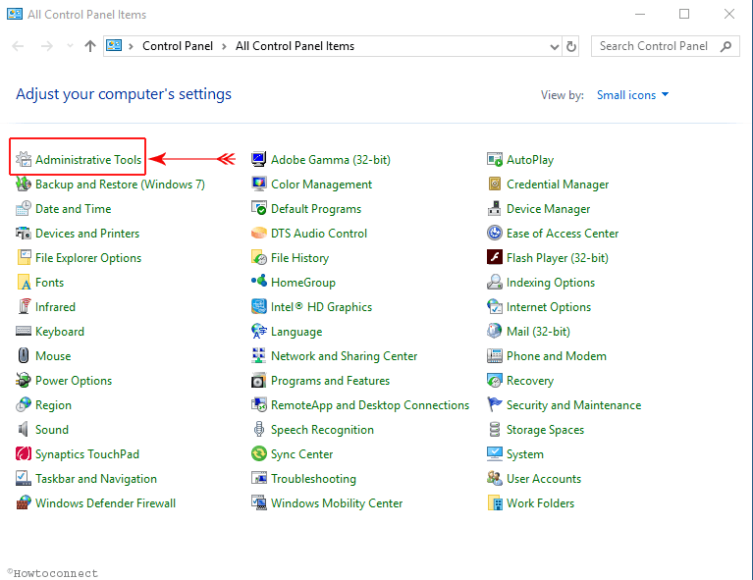This screenshot has width=753, height=580.
Task: Click in the Search Control Panel field
Action: [x=665, y=46]
